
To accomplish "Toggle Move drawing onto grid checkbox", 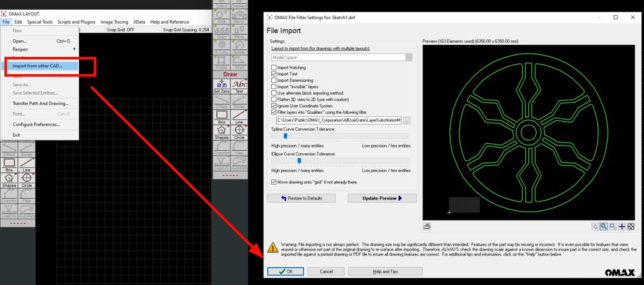I will 274,181.
